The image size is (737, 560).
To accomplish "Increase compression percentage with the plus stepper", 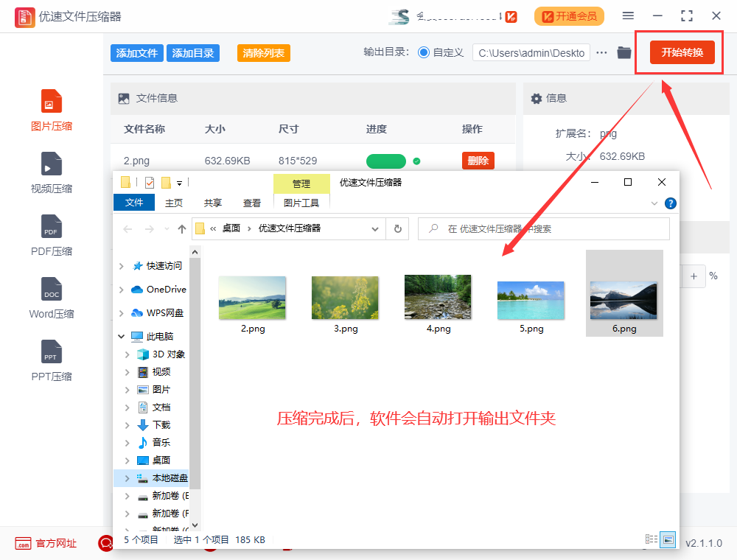I will coord(693,276).
